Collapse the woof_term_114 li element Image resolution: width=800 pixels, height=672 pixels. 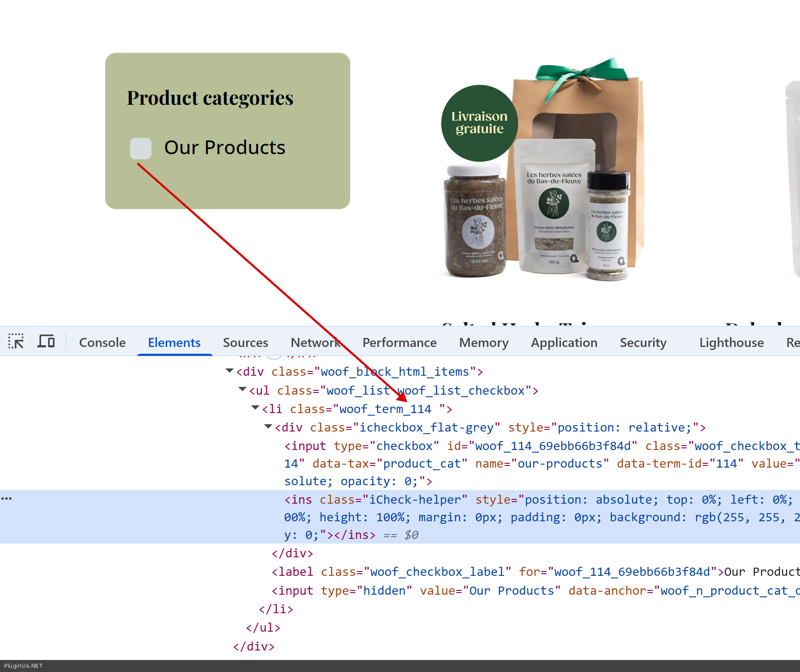coord(255,408)
